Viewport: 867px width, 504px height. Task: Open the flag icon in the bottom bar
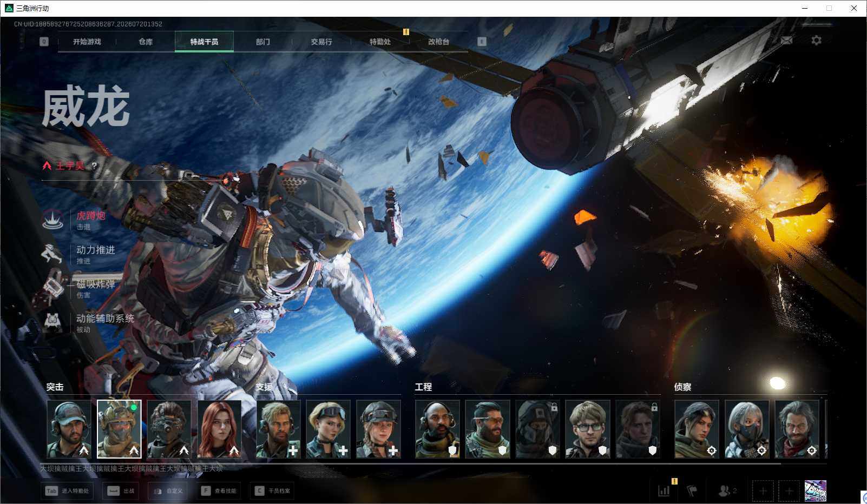(692, 491)
